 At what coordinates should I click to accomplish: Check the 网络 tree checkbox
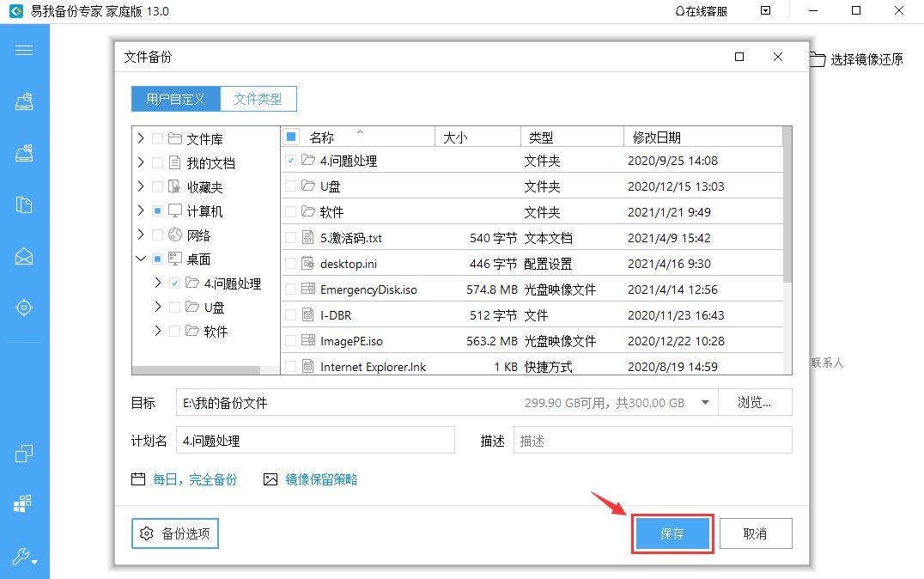(157, 235)
